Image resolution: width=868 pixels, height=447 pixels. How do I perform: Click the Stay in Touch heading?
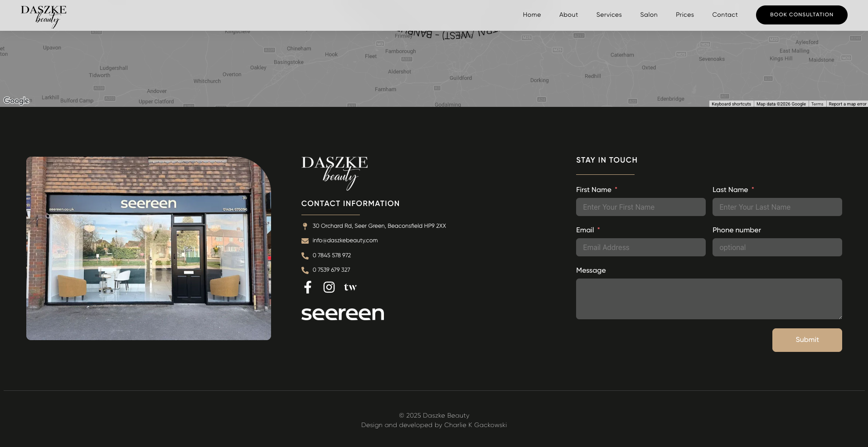(606, 160)
